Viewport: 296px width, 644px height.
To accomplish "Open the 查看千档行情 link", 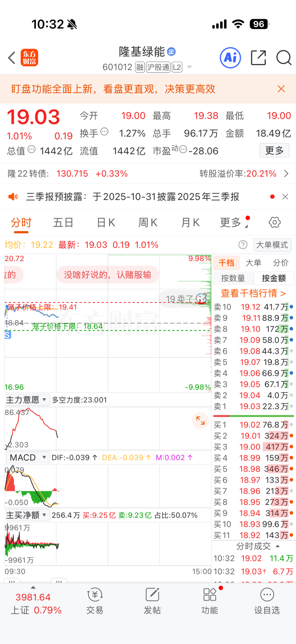I will (x=253, y=293).
